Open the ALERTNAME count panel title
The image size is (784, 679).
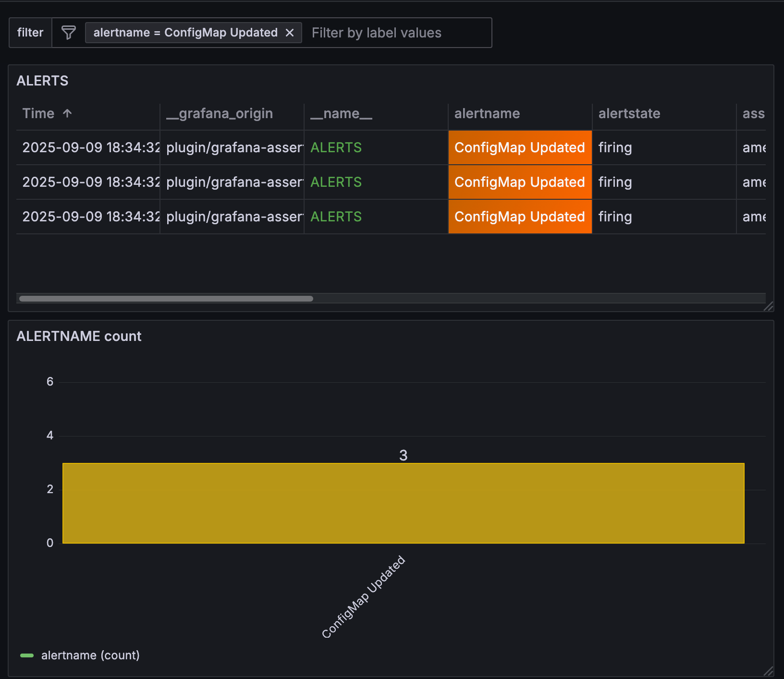pyautogui.click(x=79, y=336)
